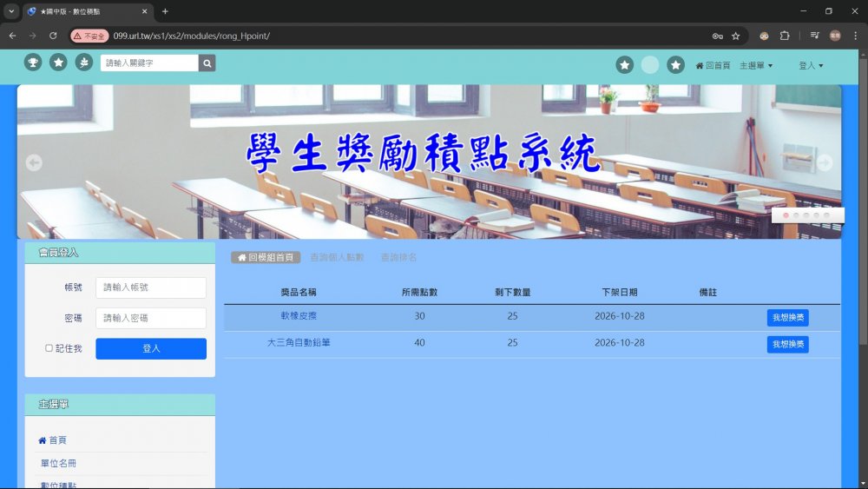Open the tab search chevron in the title bar
This screenshot has height=489, width=868.
click(x=10, y=11)
